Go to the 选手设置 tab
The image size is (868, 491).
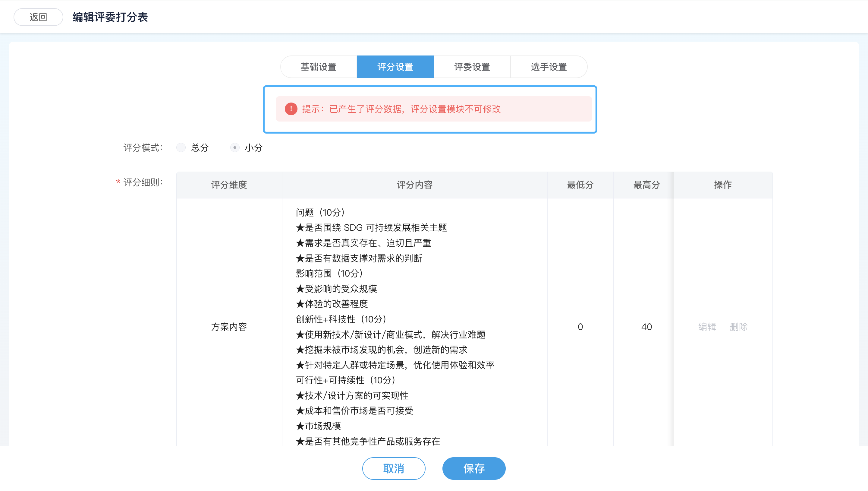(549, 67)
